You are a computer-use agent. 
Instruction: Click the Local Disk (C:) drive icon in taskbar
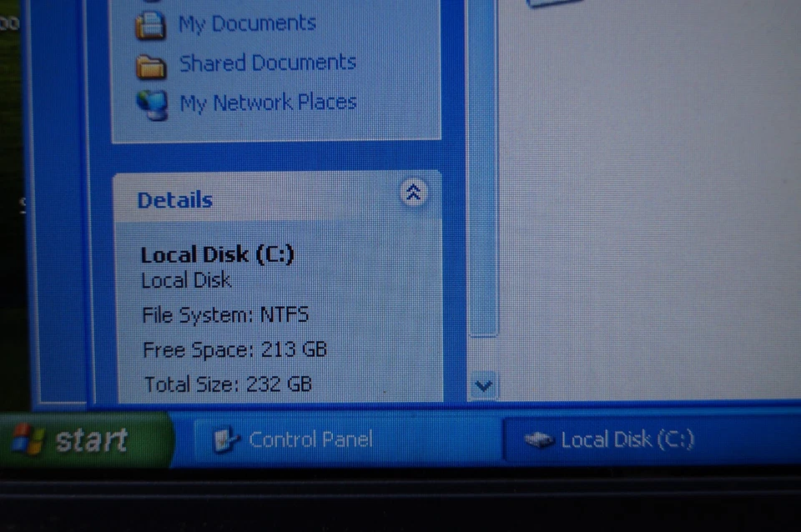point(537,439)
